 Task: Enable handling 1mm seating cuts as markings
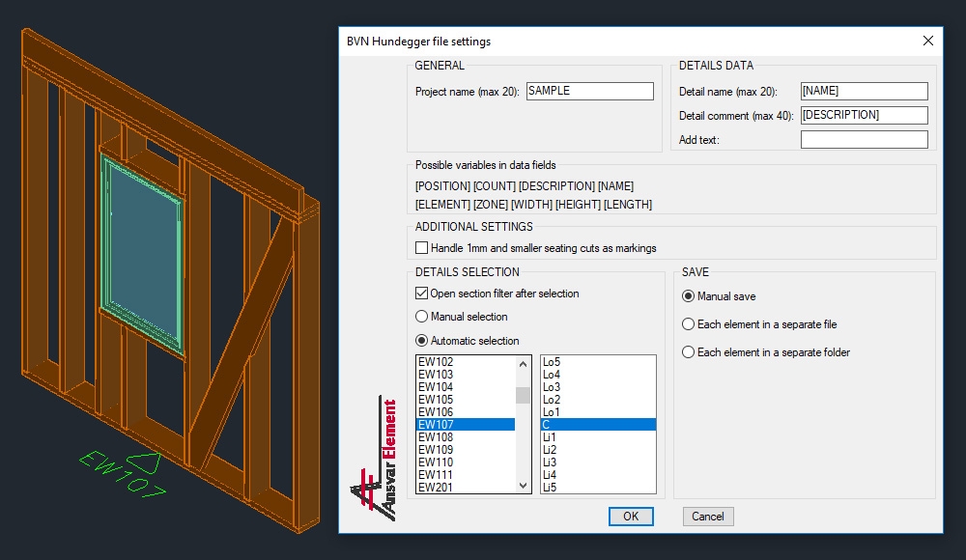point(422,248)
